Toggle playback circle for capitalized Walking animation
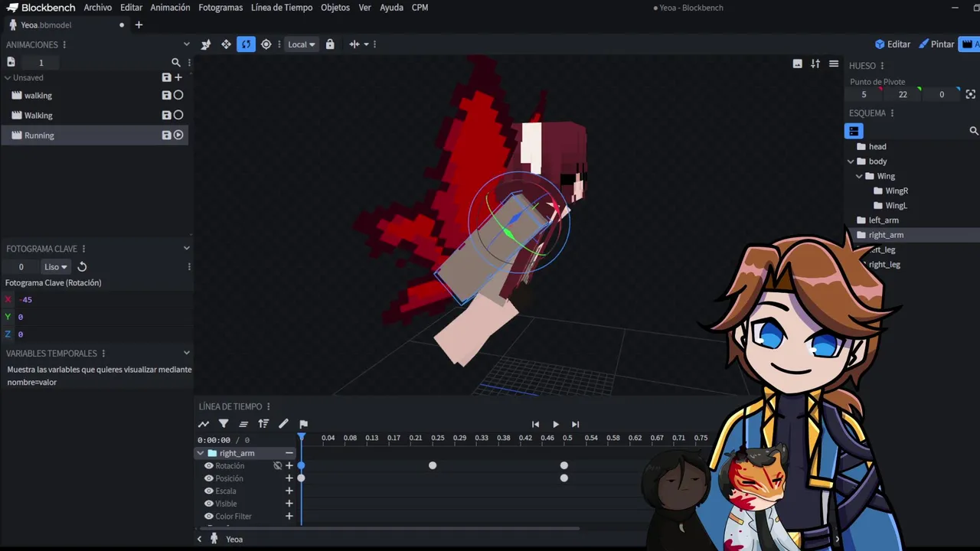The width and height of the screenshot is (980, 551). (x=178, y=115)
